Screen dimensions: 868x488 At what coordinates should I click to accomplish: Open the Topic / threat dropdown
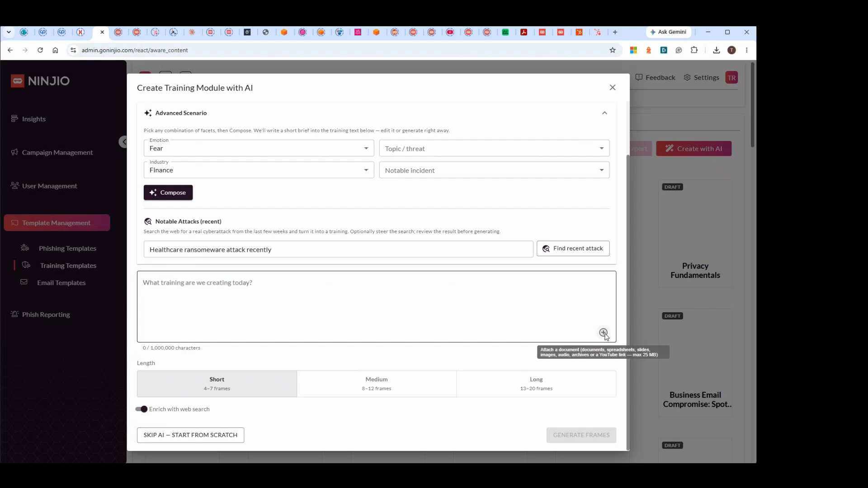(x=494, y=148)
